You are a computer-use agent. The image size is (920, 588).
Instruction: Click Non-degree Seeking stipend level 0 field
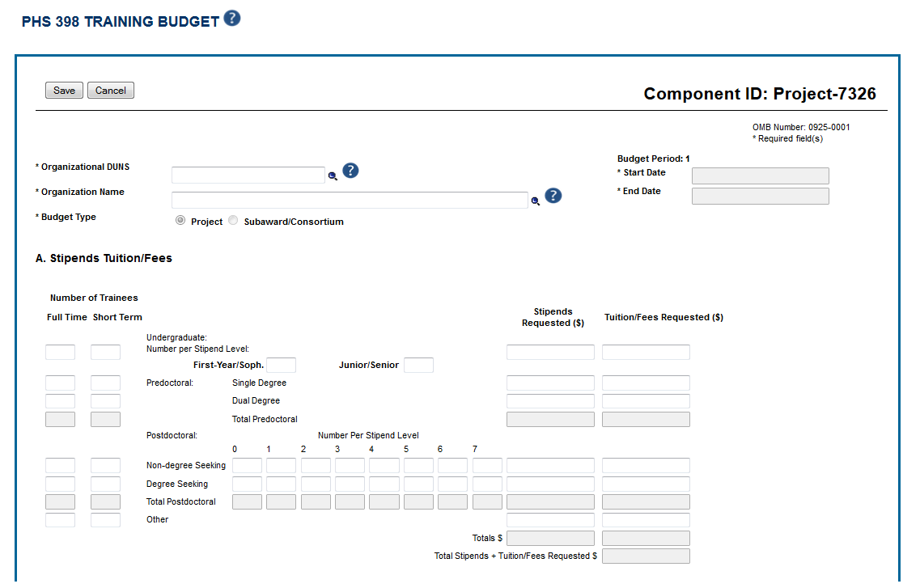point(247,466)
